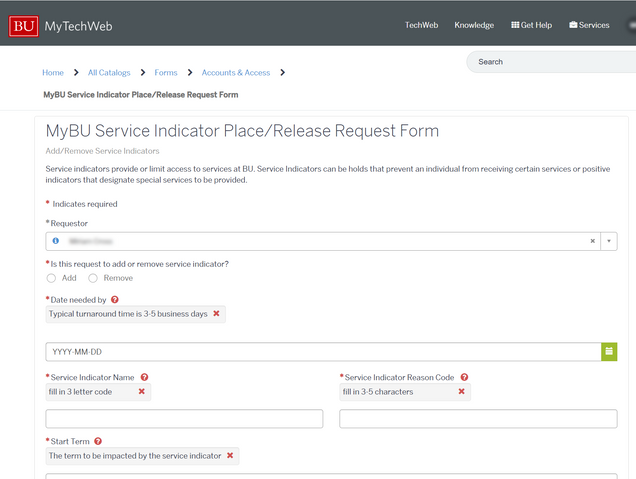Viewport: 636px width, 479px height.
Task: Select the Remove radio button
Action: 93,278
